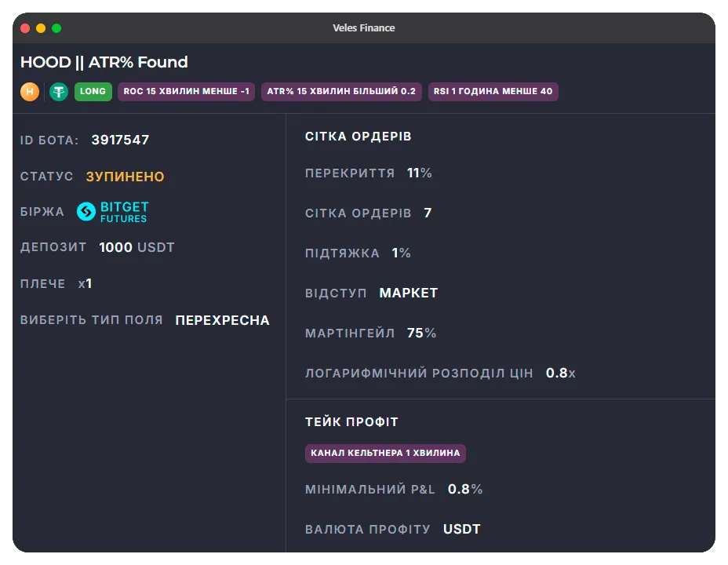The height and width of the screenshot is (565, 728).
Task: Click the ДЕПОЗИТ 1000 USDT field
Action: [x=136, y=246]
